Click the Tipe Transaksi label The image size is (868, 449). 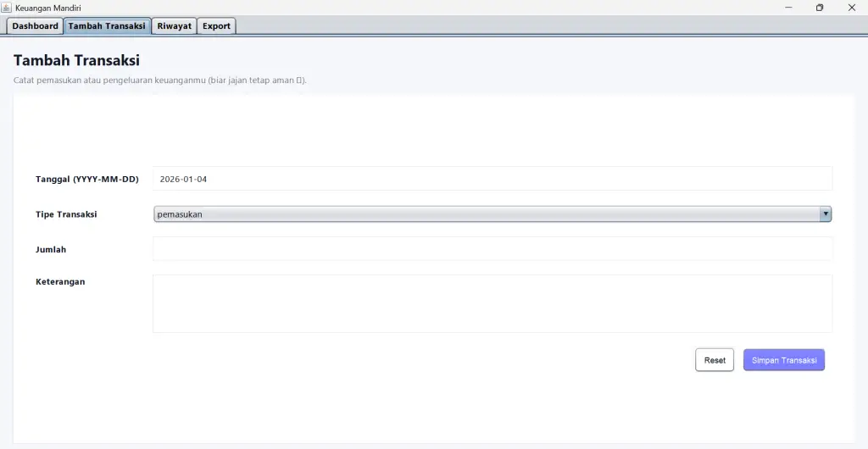click(x=66, y=214)
